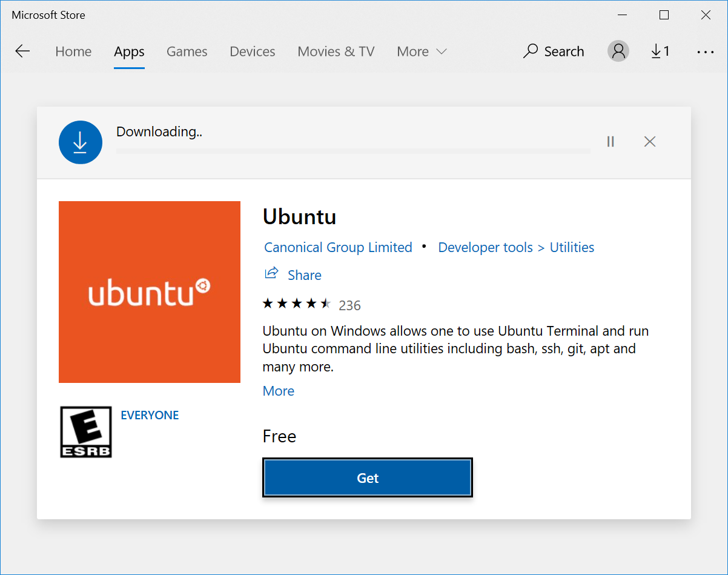Click the Ubuntu orange logo image
Viewport: 728px width, 575px height.
[150, 292]
